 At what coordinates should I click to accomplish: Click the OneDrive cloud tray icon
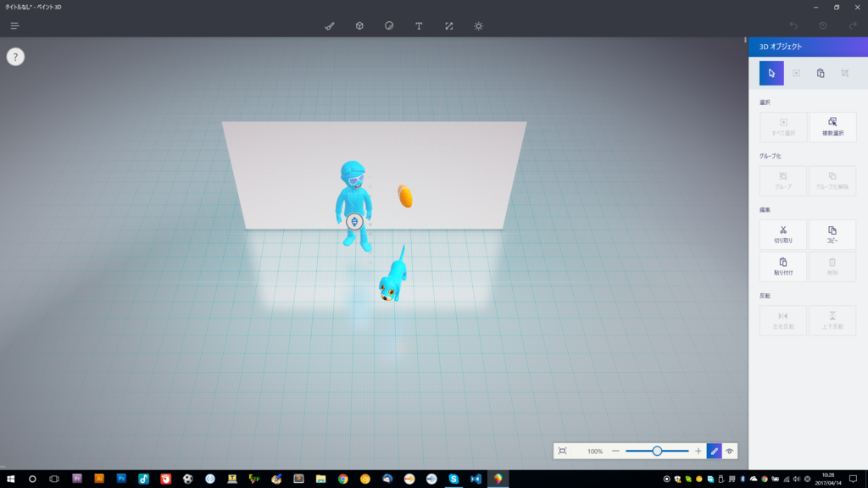[754, 480]
